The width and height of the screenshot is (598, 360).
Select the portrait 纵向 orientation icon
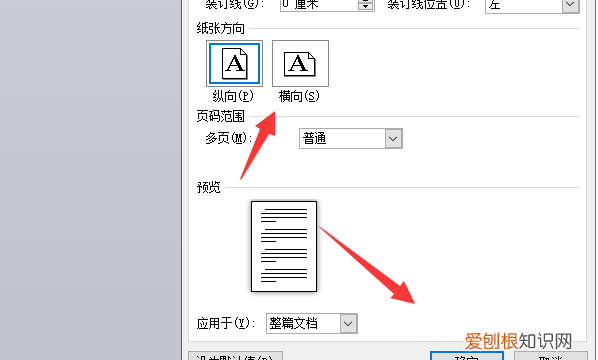[x=234, y=64]
